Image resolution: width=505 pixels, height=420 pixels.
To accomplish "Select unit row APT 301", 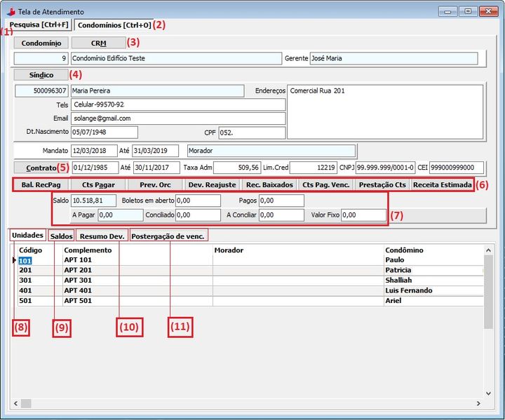I will point(77,280).
